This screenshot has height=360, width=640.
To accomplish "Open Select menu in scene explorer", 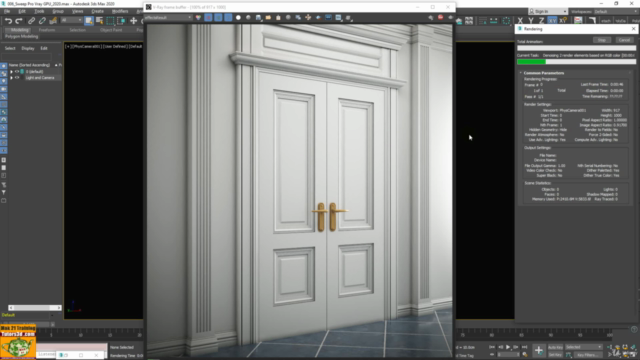I will [x=10, y=48].
